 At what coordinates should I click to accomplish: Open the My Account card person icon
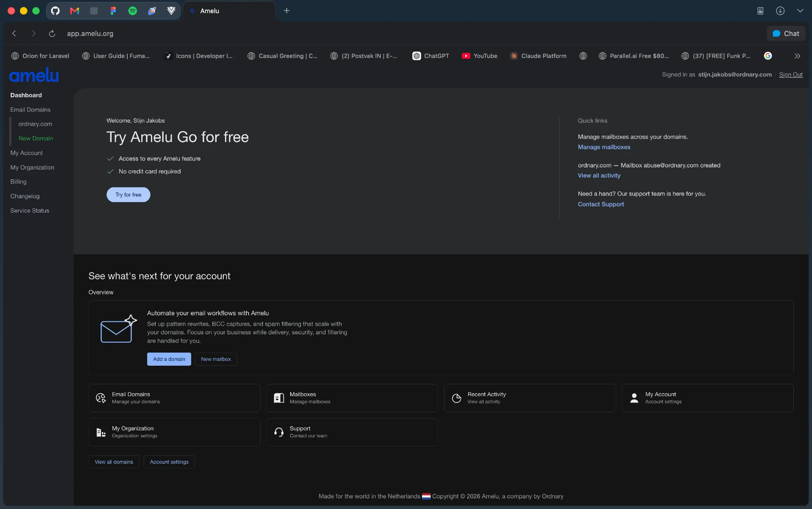[x=634, y=398]
